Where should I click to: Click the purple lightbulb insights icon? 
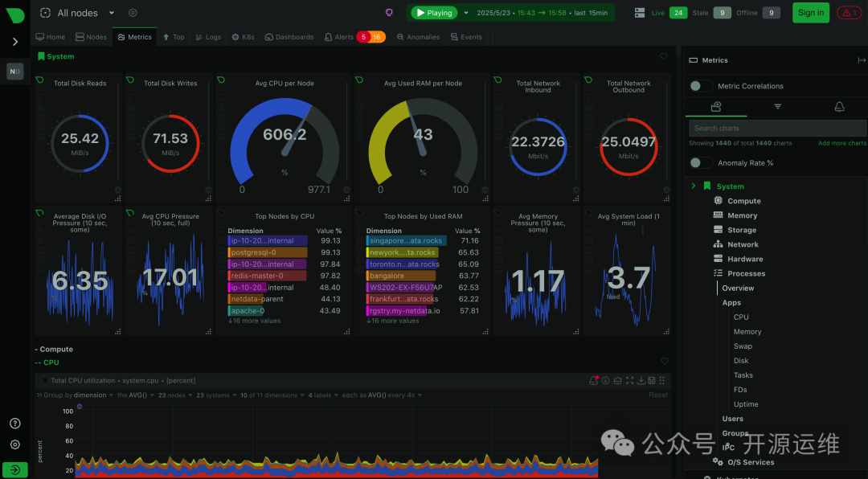[389, 13]
